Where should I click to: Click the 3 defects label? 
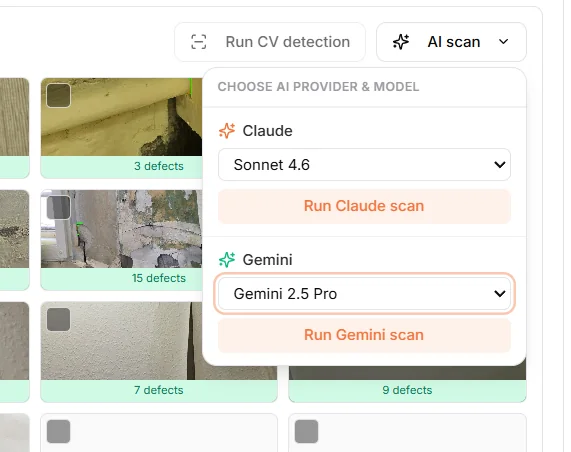tap(159, 166)
